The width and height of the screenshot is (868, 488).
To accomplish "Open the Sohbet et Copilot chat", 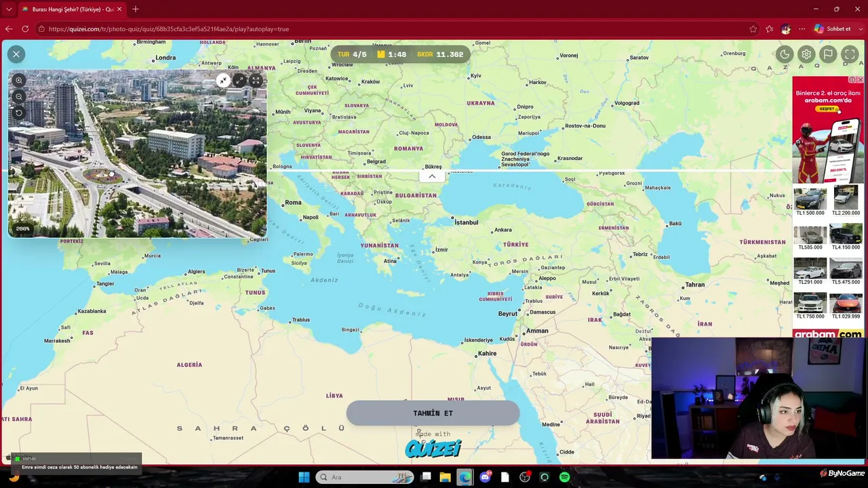I will tap(833, 29).
